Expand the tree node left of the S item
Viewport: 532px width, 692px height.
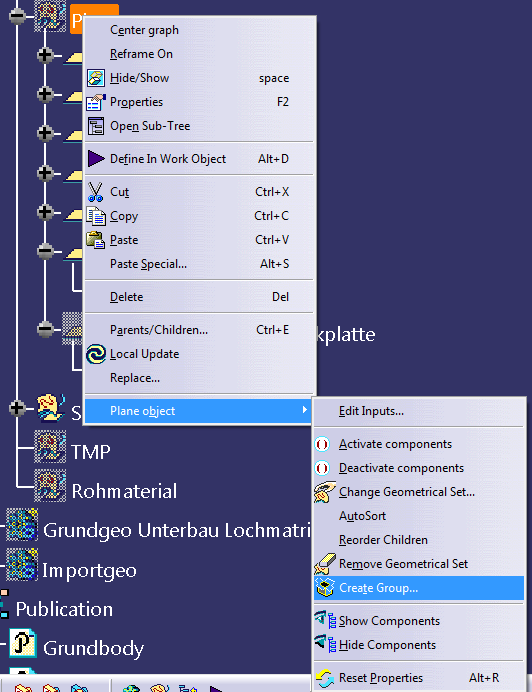click(x=17, y=408)
